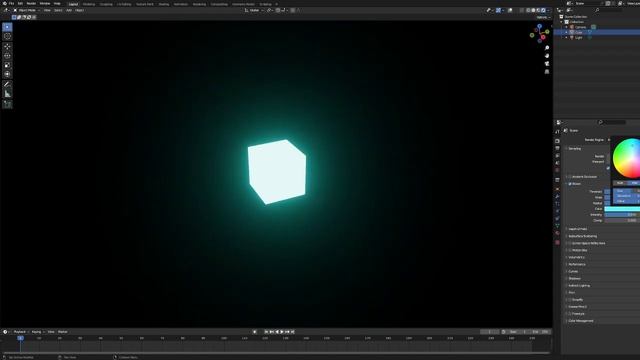
Task: Click the Bloom Color swatch
Action: point(622,209)
